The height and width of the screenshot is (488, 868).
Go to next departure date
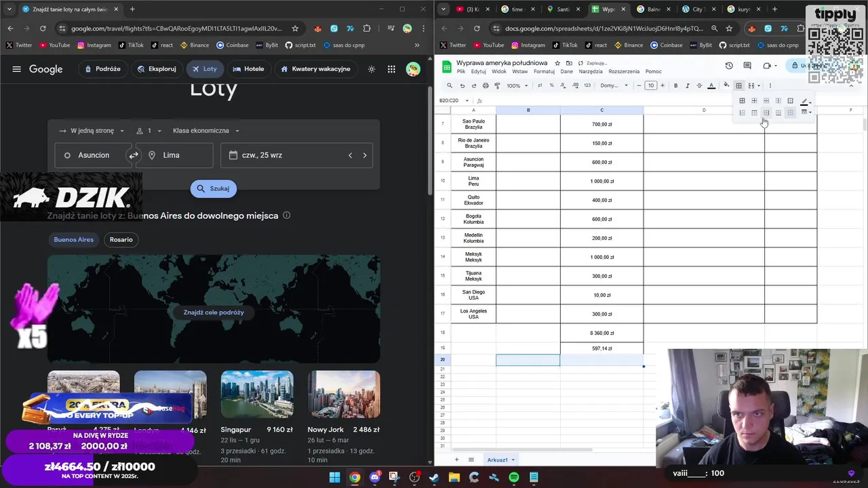[x=365, y=155]
